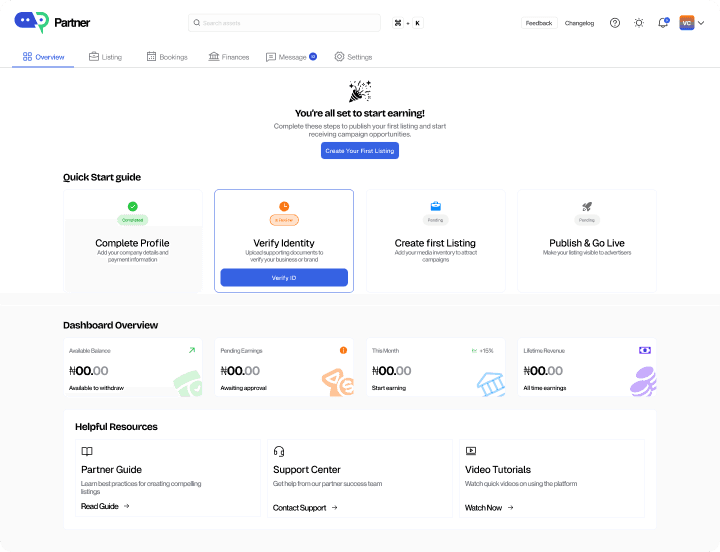Open the Read Guide link

click(105, 506)
